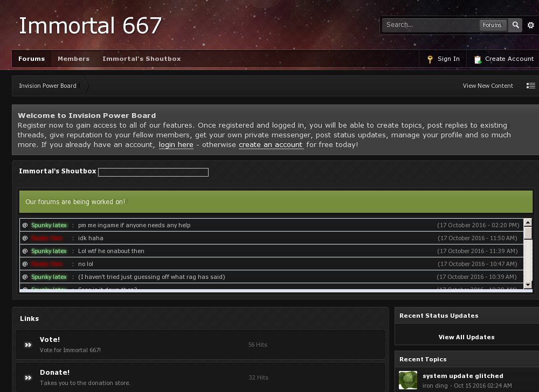Click the arrow icon beside Donate!
Viewport: 539px width, 392px height.
click(x=28, y=377)
